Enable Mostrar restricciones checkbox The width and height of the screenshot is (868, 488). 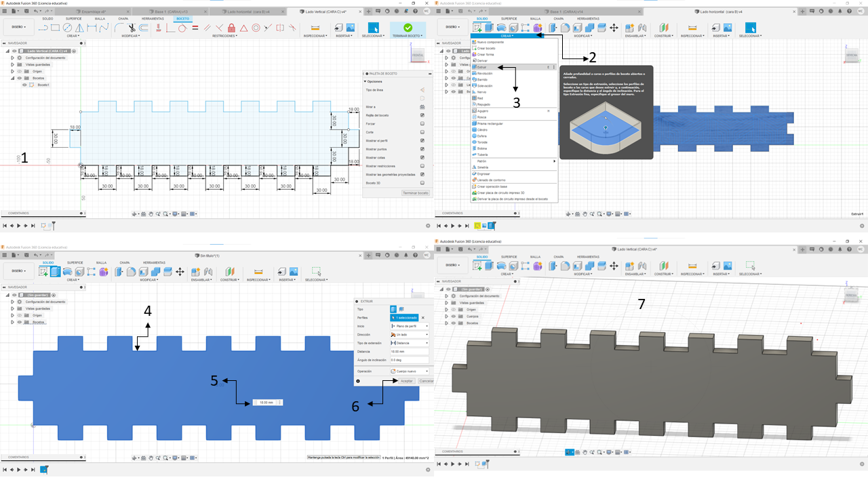pos(422,166)
